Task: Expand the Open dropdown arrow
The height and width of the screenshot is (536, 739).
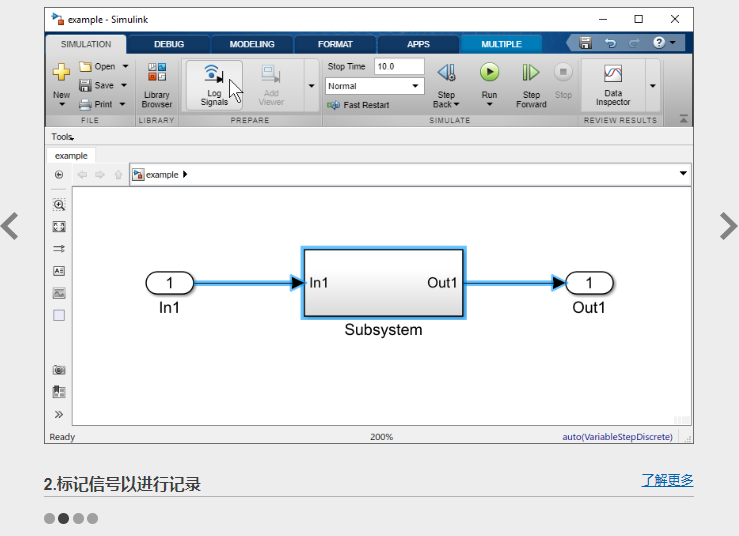Action: tap(125, 66)
